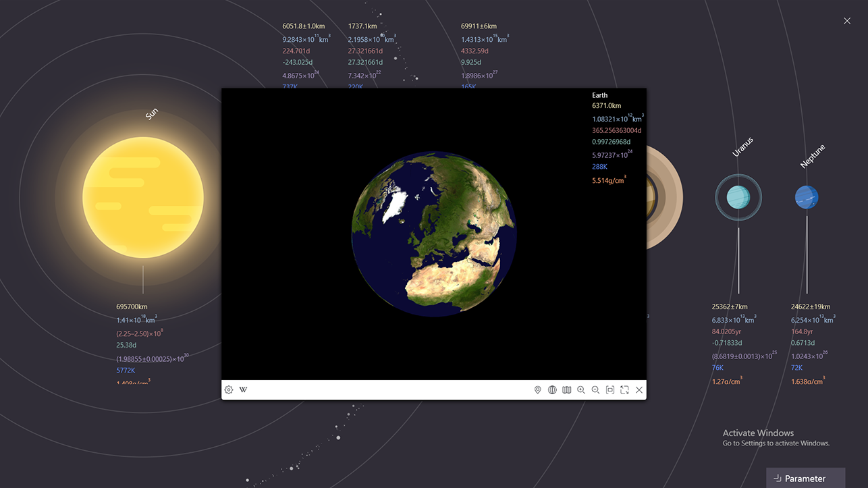
Task: Select the Sun graphic
Action: click(x=143, y=197)
